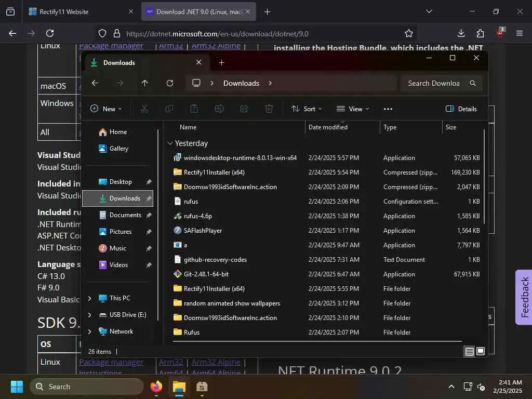Viewport: 532px width, 399px height.
Task: Click the chevron after Downloads in address bar
Action: click(x=270, y=83)
